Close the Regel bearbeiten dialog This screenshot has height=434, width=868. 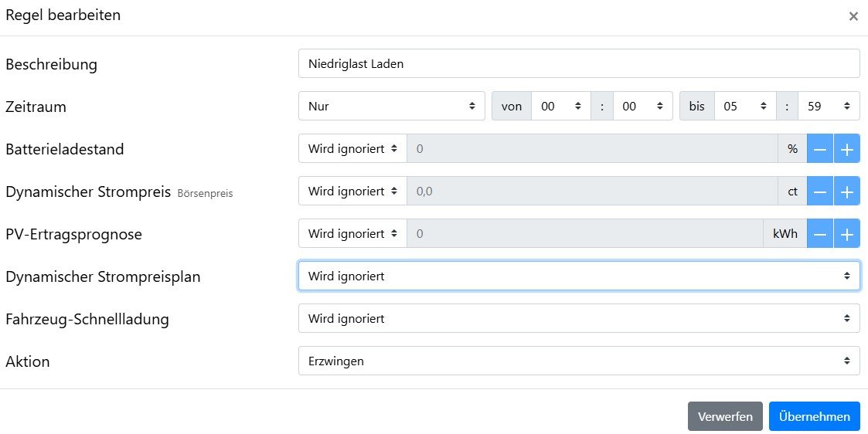tap(853, 16)
